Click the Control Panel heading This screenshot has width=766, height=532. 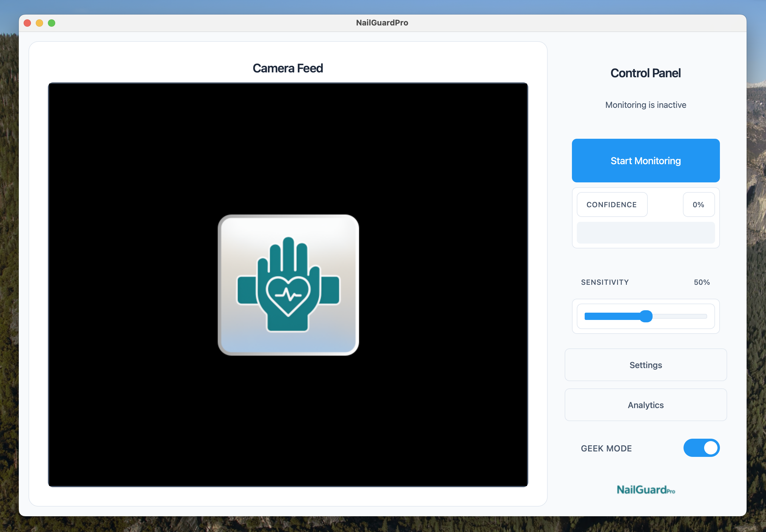646,73
